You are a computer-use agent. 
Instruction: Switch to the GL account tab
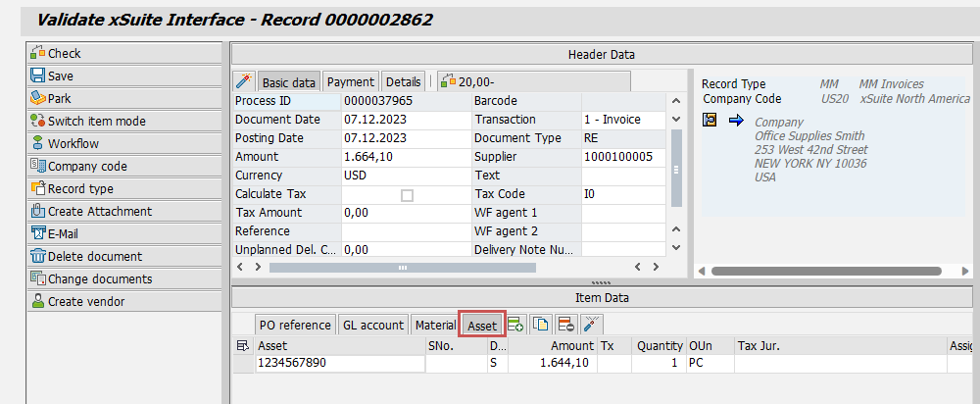point(372,326)
